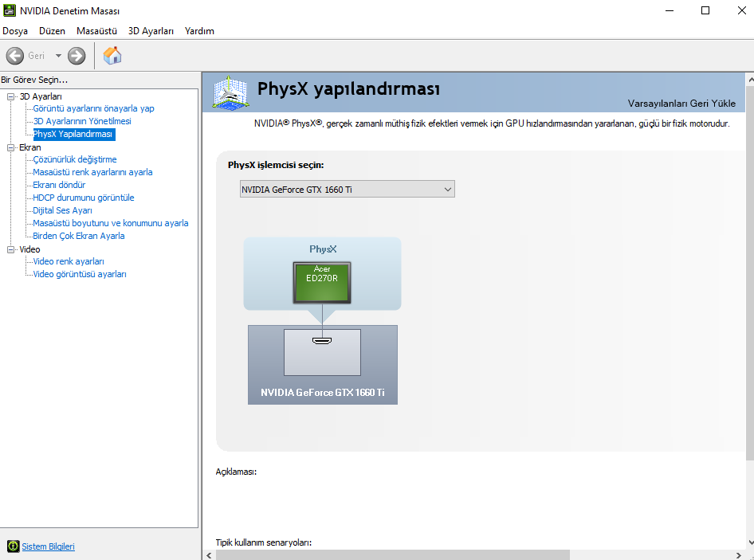Click Varsayılanları Geri Yükle
754x560 pixels.
pos(681,104)
